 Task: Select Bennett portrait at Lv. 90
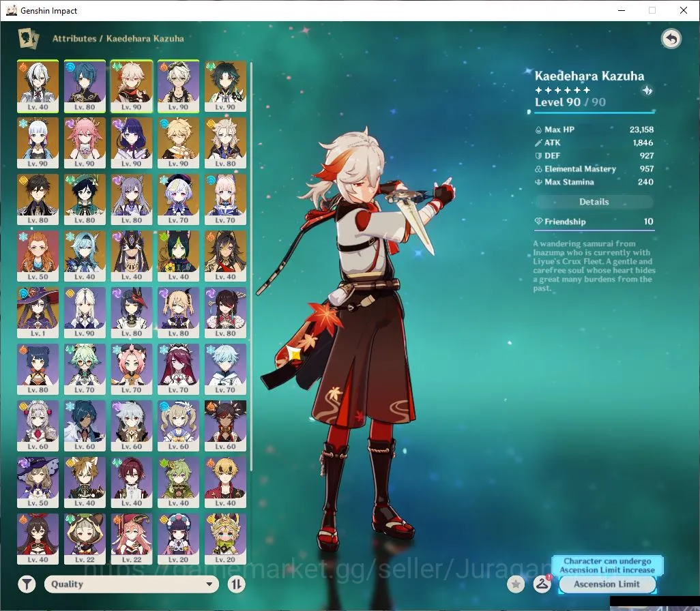tap(179, 86)
